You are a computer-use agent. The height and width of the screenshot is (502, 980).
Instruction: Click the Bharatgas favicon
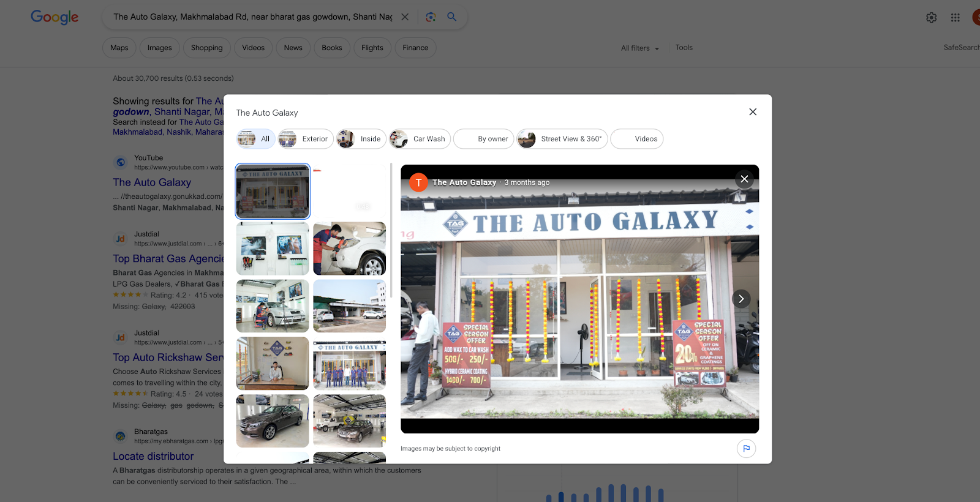coord(121,436)
